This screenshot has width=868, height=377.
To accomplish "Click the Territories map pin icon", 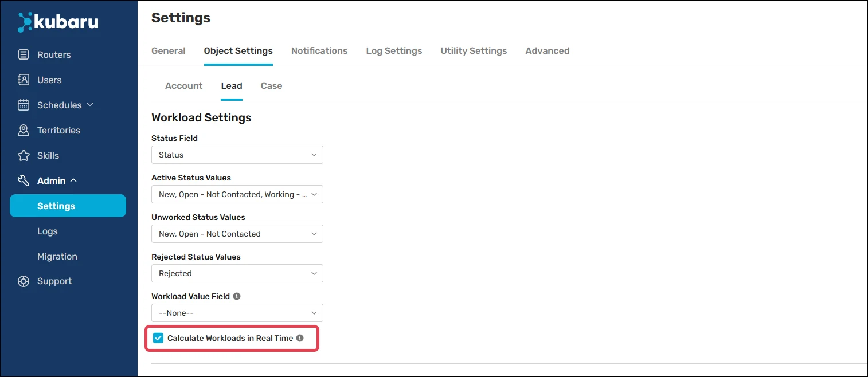I will 24,131.
